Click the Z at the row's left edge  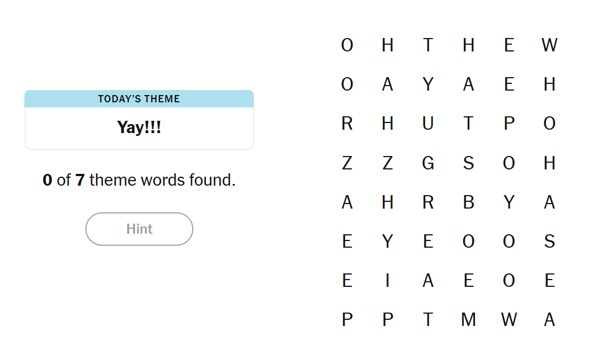coord(347,163)
